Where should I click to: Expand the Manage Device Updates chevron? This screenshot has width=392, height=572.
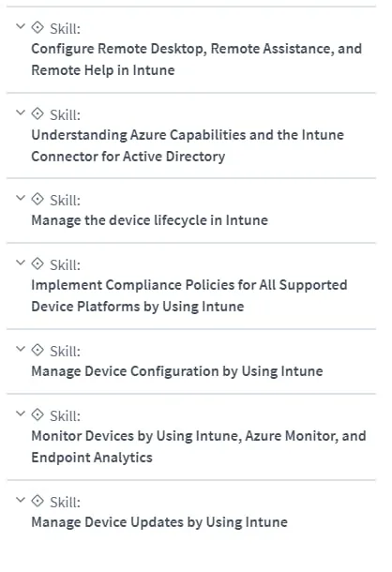(x=21, y=500)
